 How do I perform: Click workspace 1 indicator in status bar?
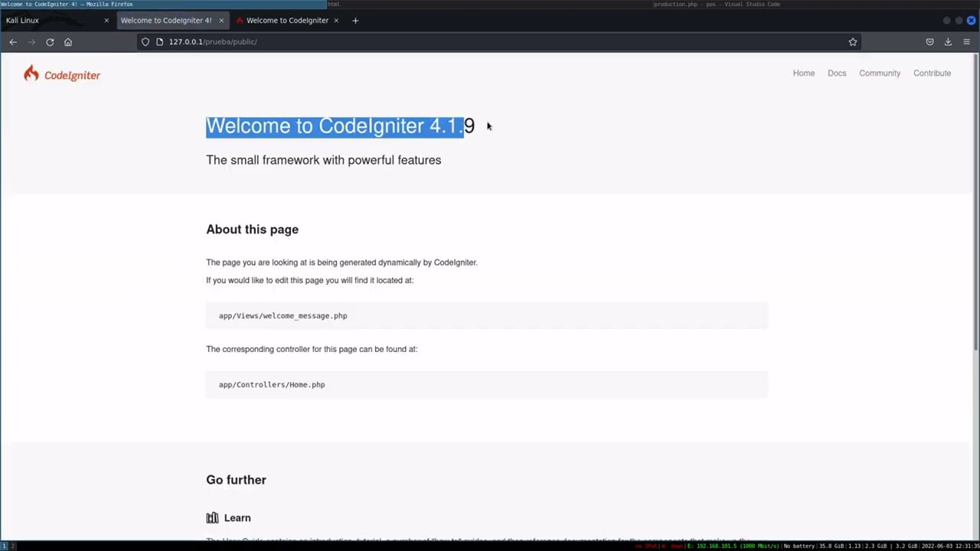pyautogui.click(x=4, y=546)
